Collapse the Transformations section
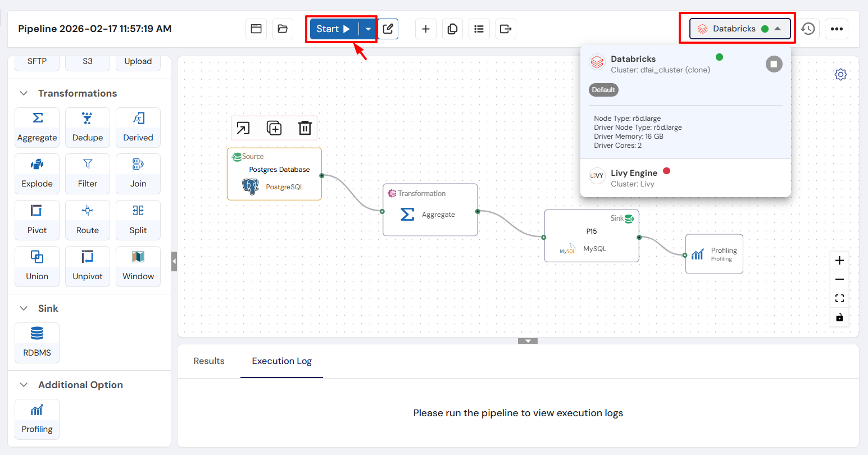 (x=22, y=93)
